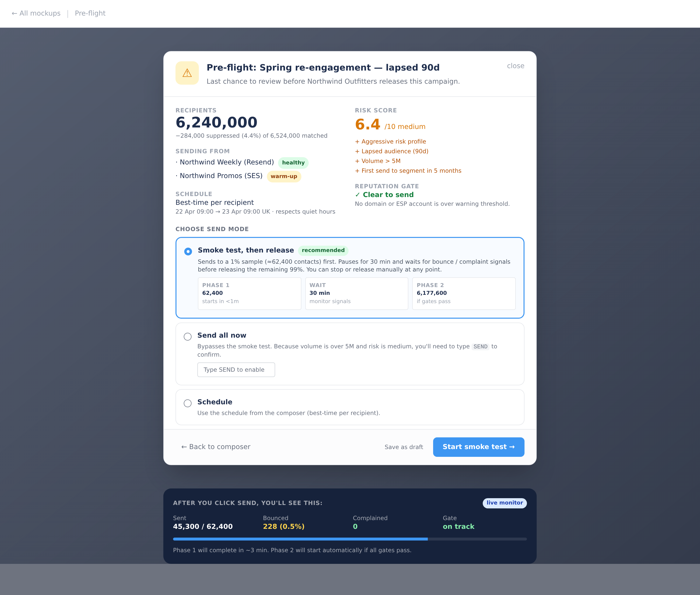
Task: Click the yellow warning triangle icon
Action: tap(187, 73)
